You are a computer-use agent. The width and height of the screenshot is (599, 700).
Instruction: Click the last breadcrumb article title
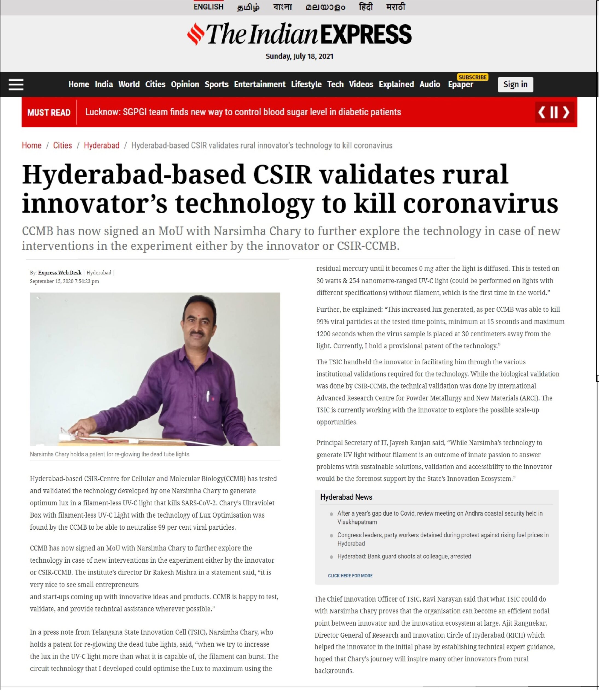click(262, 145)
